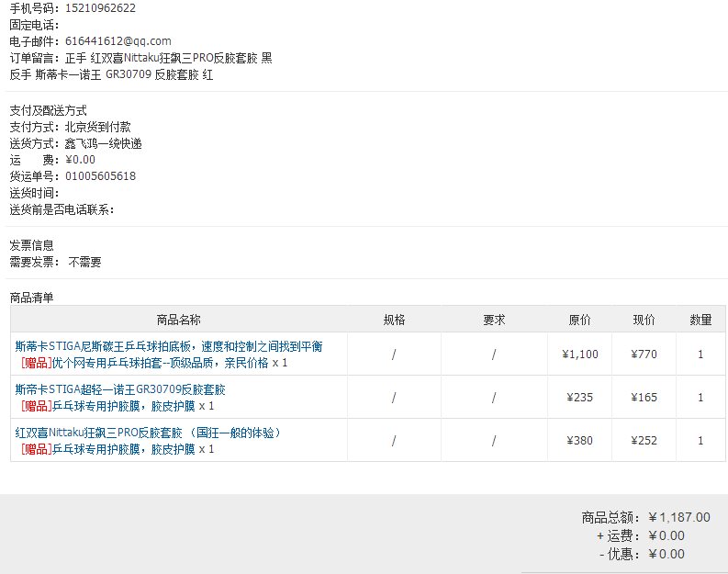Click the 数量 column header

click(700, 320)
